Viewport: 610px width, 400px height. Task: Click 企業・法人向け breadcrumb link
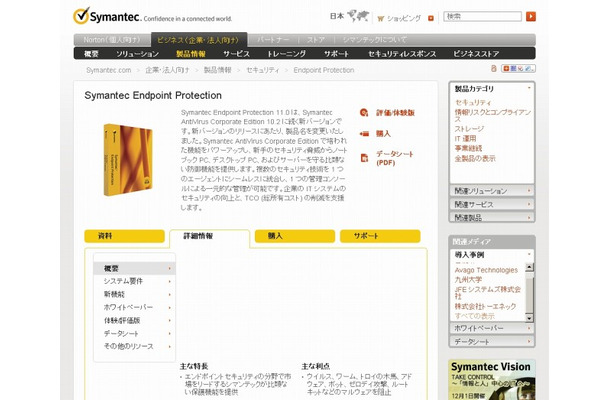click(167, 70)
